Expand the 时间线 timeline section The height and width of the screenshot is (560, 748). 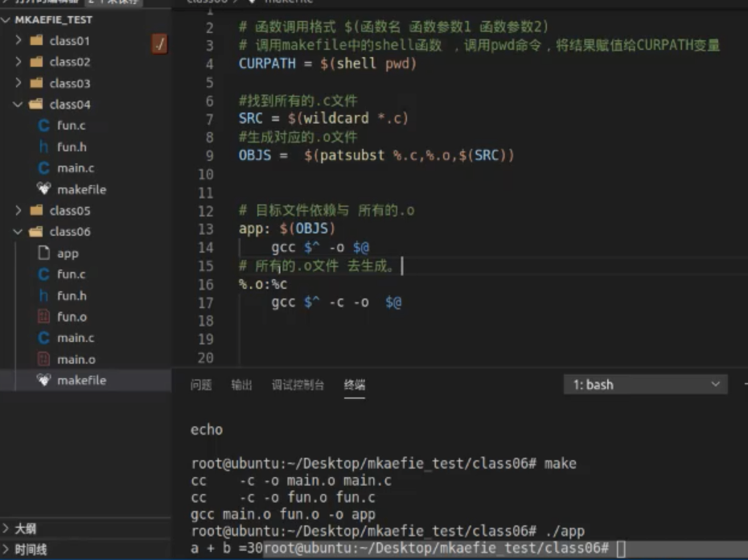click(x=6, y=549)
